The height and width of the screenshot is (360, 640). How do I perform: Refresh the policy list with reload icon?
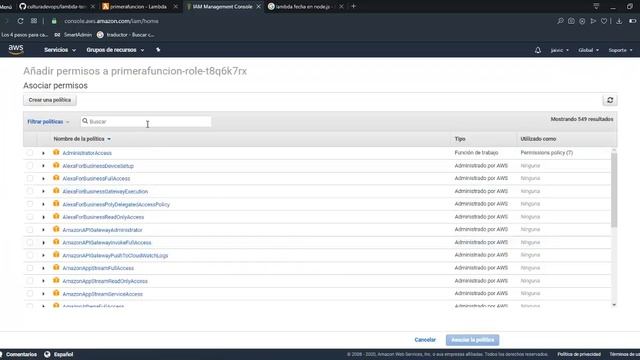coord(610,100)
